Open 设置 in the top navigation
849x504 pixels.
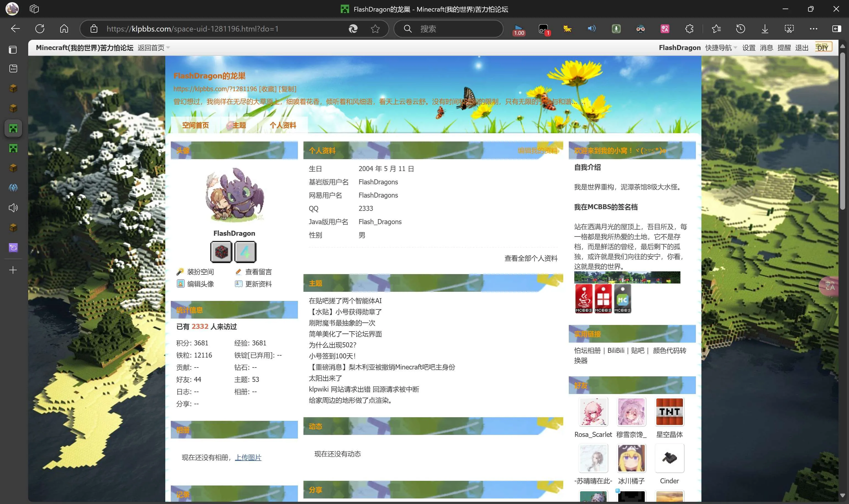point(748,48)
